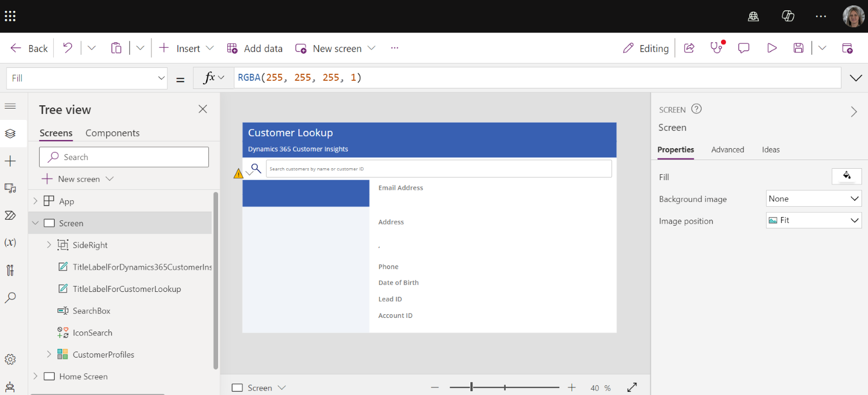Viewport: 868px width, 395px height.
Task: Click New screen in Tree view
Action: (78, 179)
